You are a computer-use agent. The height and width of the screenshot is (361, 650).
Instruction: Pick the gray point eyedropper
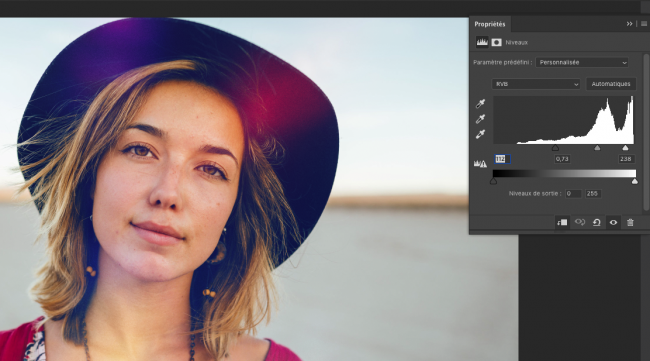(x=480, y=119)
